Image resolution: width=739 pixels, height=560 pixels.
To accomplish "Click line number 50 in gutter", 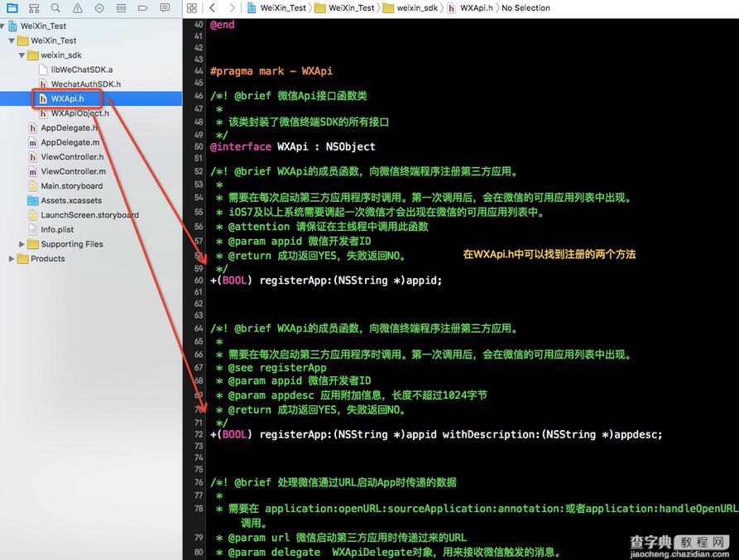I will pyautogui.click(x=199, y=147).
